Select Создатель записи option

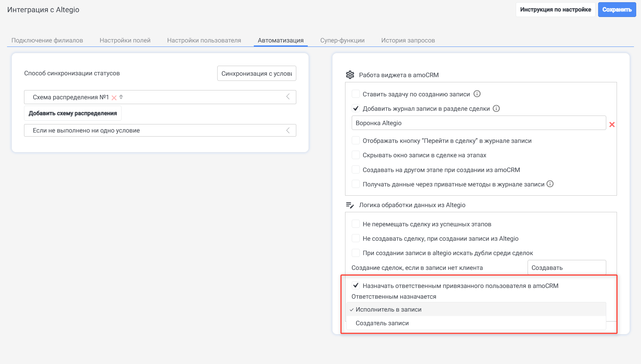[476, 323]
